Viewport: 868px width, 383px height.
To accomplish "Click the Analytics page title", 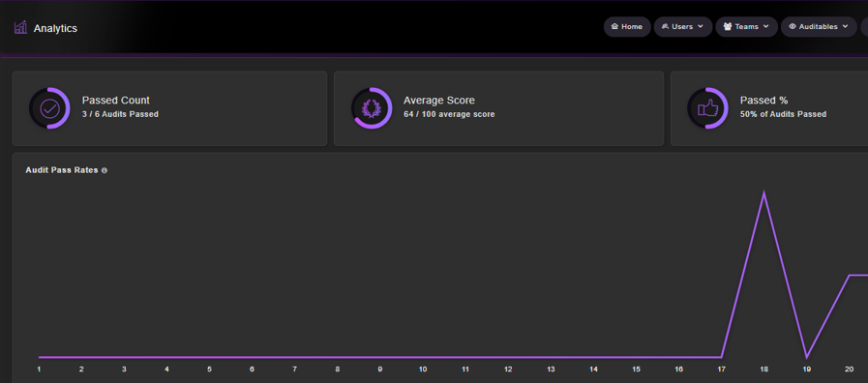I will coord(55,28).
